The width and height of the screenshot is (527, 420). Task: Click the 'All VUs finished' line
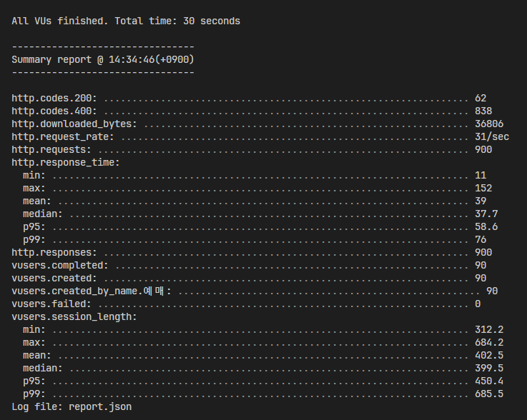pyautogui.click(x=126, y=21)
